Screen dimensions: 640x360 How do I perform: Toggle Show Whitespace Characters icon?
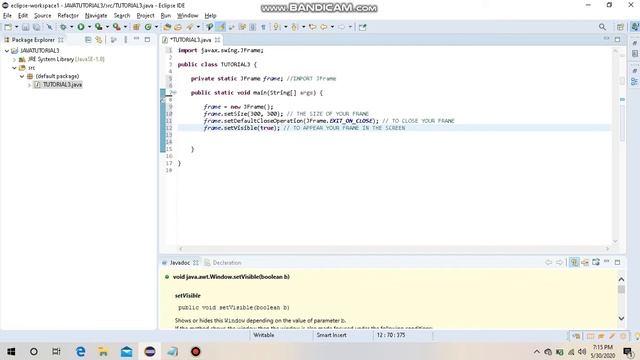pos(263,27)
